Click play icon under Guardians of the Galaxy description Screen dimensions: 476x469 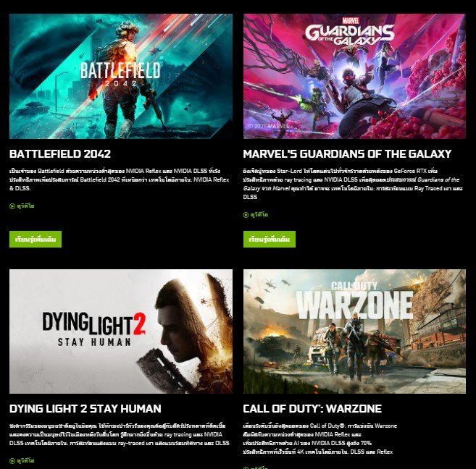[x=246, y=215]
